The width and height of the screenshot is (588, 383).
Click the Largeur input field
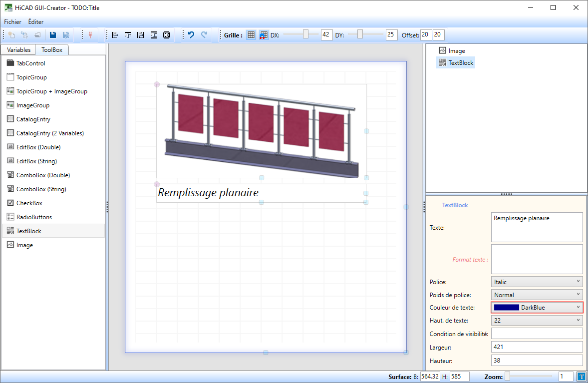click(x=537, y=347)
